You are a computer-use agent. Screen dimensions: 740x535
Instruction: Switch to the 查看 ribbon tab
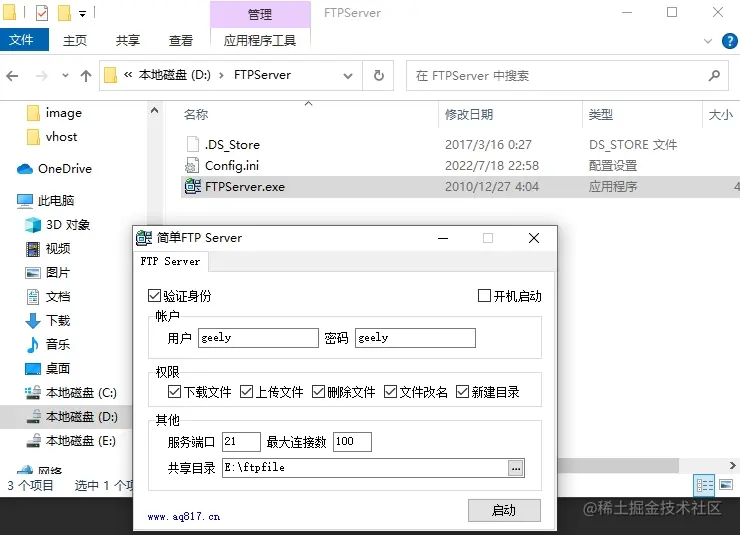pos(181,41)
